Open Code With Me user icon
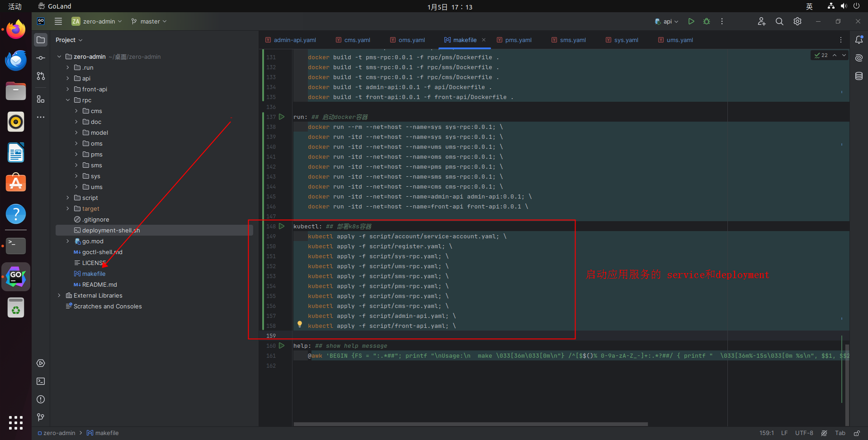The image size is (868, 440). (x=762, y=21)
